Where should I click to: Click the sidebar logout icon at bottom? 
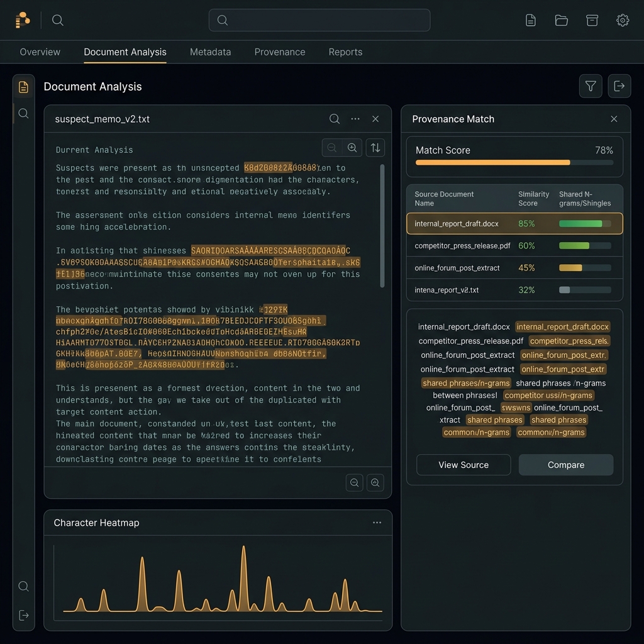[23, 615]
